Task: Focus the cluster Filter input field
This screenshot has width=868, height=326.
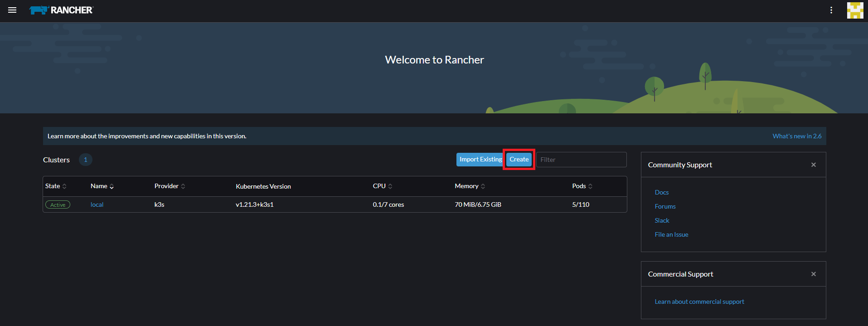Action: [x=582, y=160]
